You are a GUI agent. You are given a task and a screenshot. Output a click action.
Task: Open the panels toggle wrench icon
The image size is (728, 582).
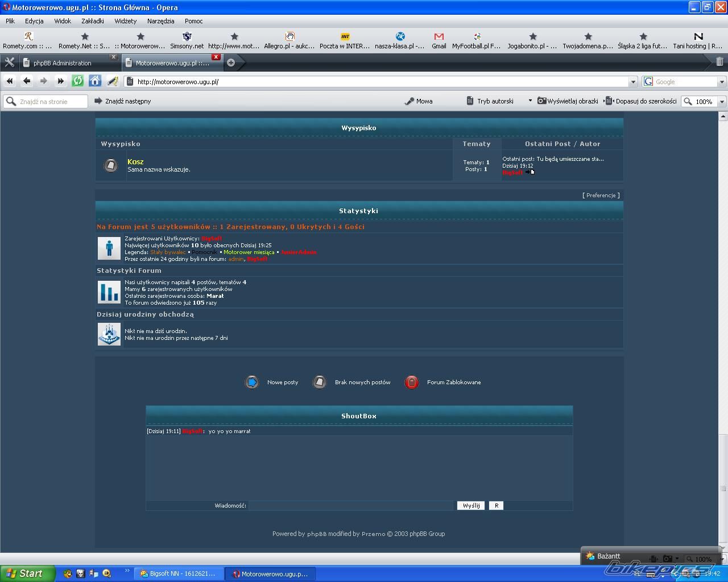[9, 63]
